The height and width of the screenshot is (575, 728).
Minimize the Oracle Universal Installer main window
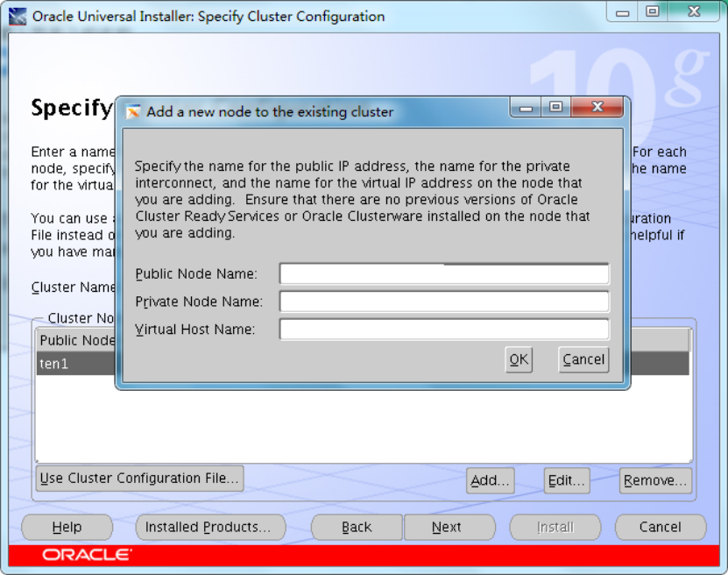[623, 12]
